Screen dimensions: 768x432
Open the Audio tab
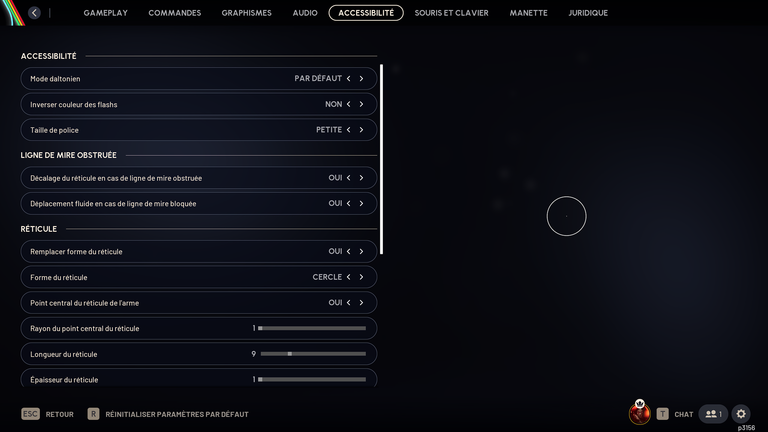click(305, 13)
